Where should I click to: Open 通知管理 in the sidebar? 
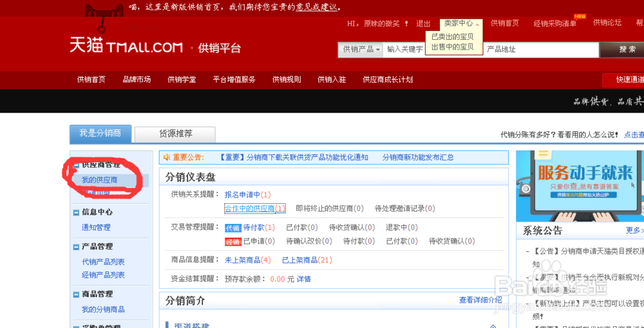coord(96,228)
